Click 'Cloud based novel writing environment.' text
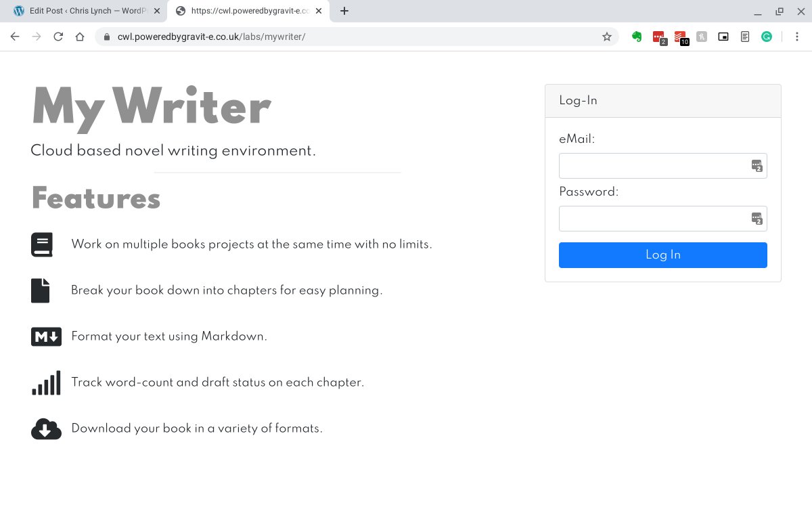Screen dimensions: 812x509 [173, 151]
